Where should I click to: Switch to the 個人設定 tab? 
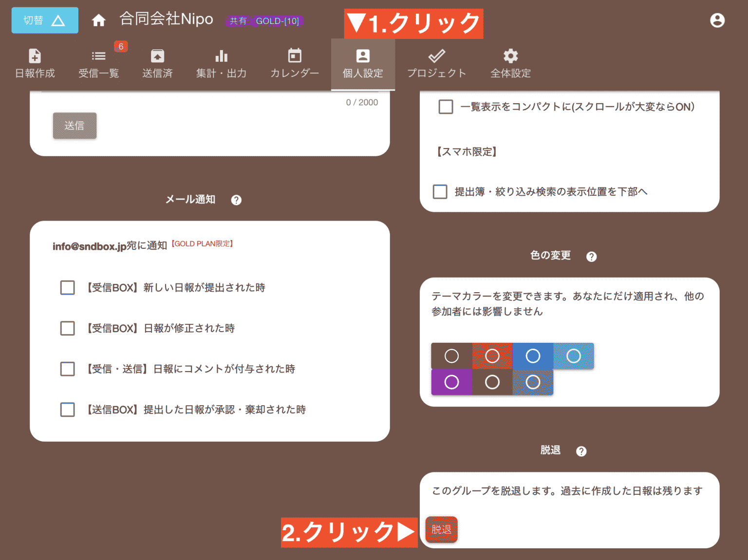tap(363, 63)
